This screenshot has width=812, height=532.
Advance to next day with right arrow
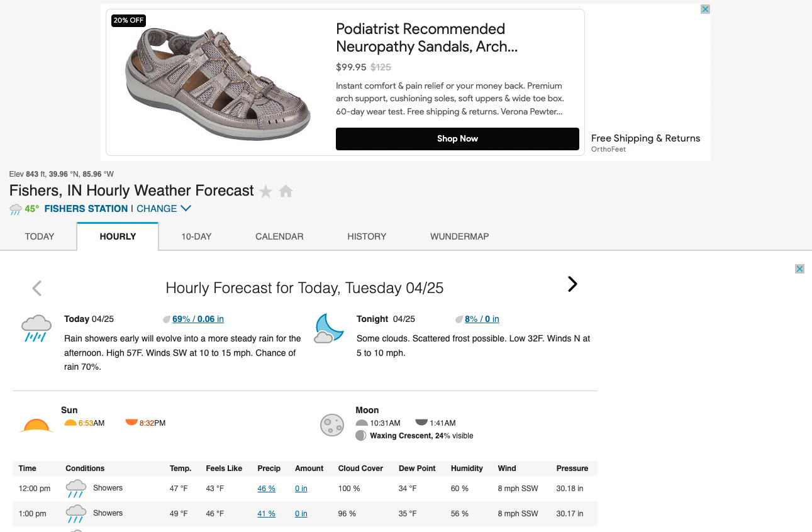[572, 284]
